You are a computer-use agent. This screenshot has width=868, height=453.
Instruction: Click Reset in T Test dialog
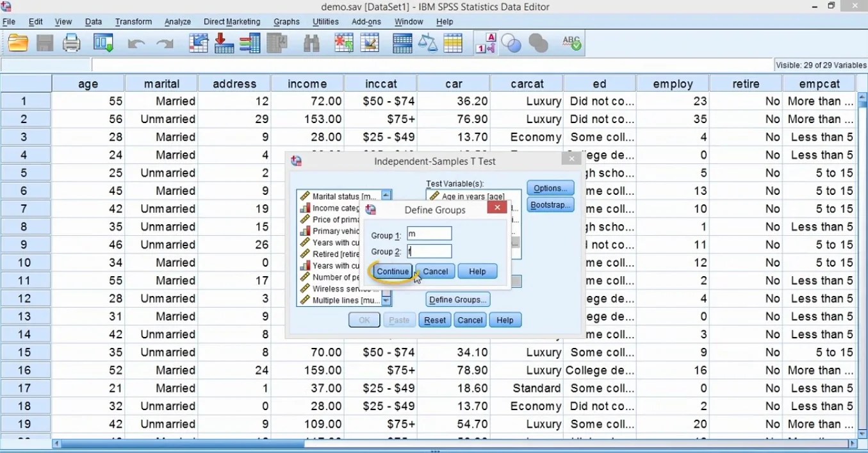point(435,320)
